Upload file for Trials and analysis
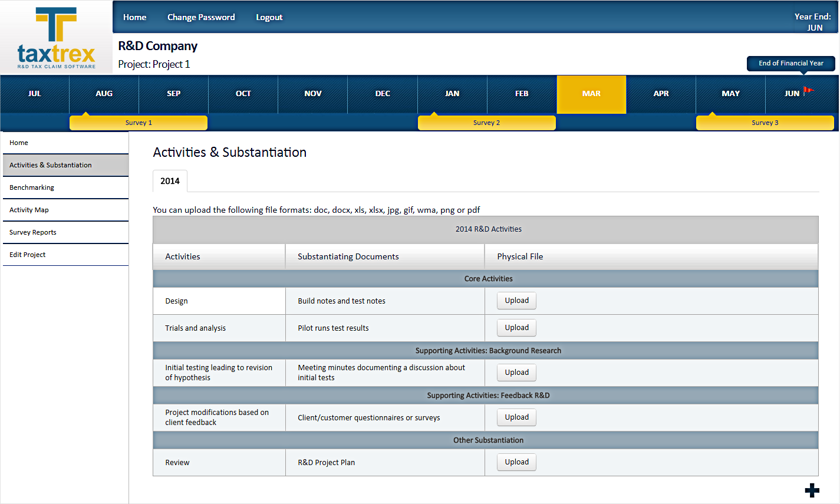The width and height of the screenshot is (840, 504). point(516,328)
